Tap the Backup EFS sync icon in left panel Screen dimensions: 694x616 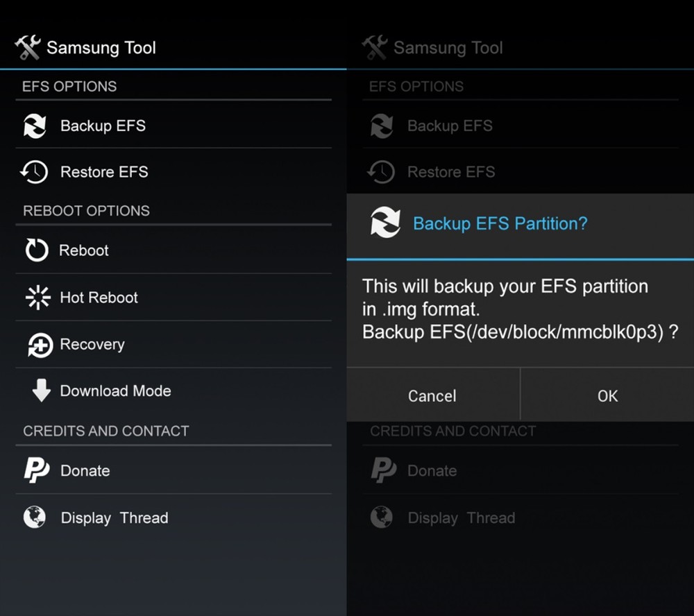[x=35, y=126]
